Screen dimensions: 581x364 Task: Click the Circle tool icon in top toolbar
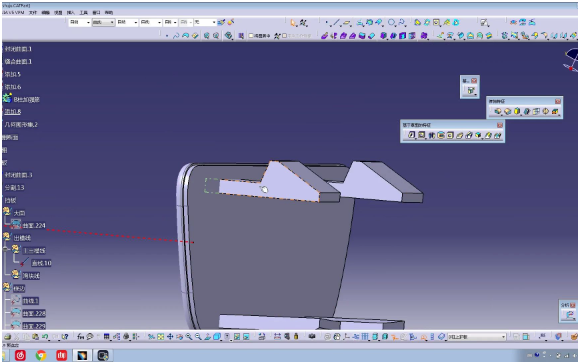391,23
